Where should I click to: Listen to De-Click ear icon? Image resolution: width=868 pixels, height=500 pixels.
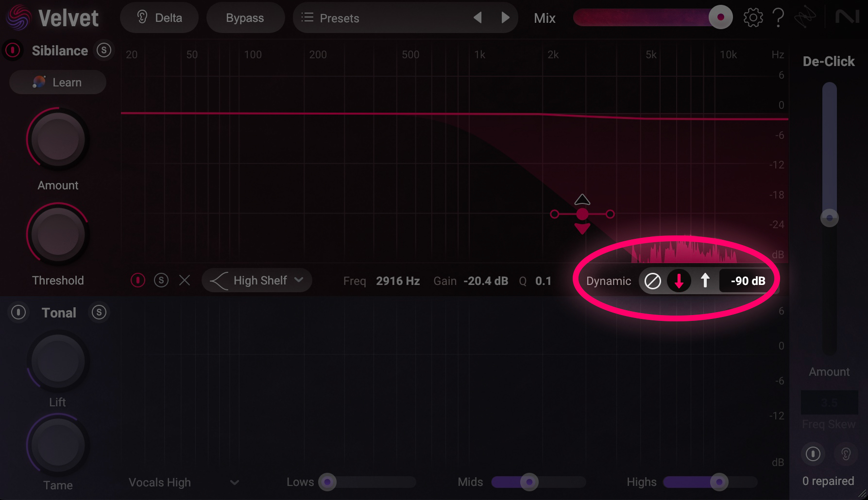point(846,454)
